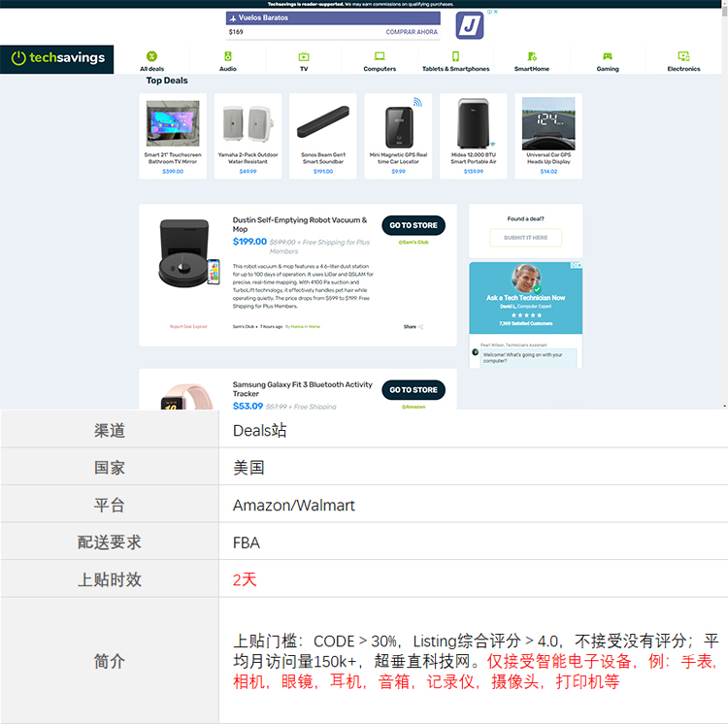Open the Dustin Self-Emptying Robot Vacuum title
Viewport: 728px width, 724px height.
pyautogui.click(x=300, y=224)
